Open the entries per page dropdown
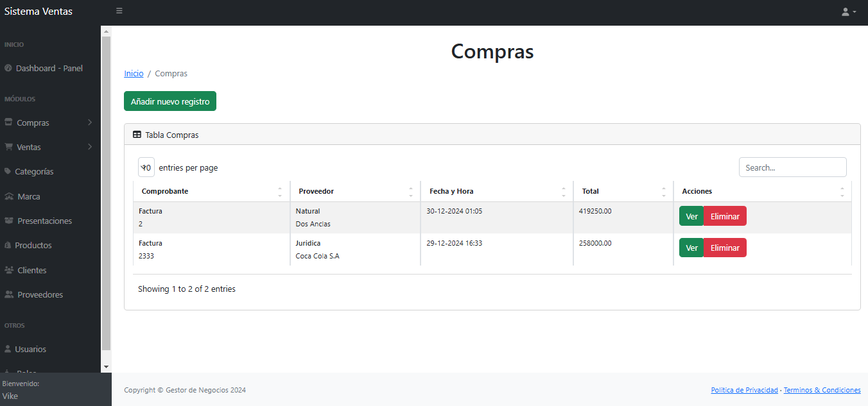This screenshot has height=406, width=868. point(146,167)
